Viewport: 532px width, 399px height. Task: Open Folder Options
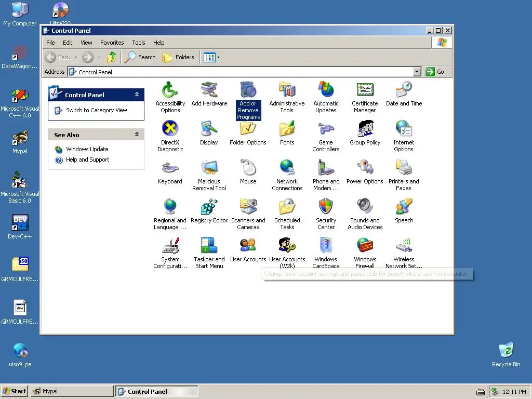tap(248, 133)
